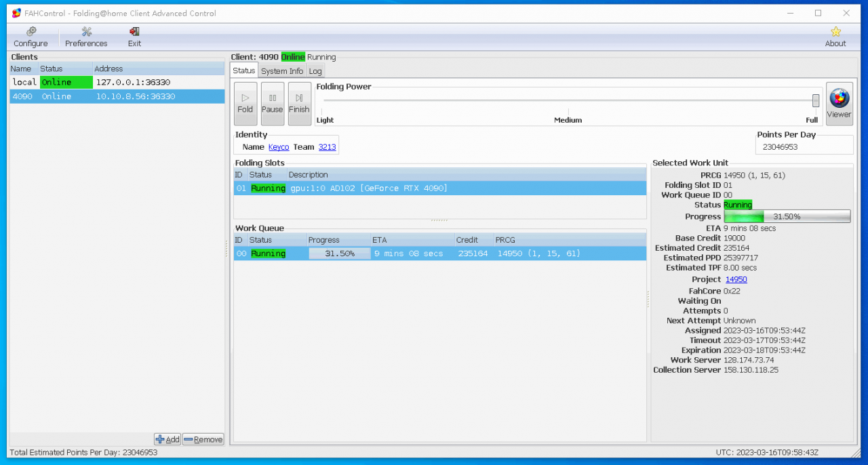Screen dimensions: 868x465
Task: Click the Work Server address 128.174.73.74
Action: click(x=749, y=360)
